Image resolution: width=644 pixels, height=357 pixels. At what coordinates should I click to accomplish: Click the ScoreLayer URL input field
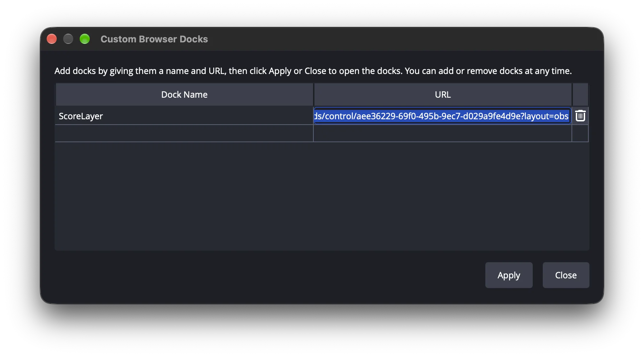tap(442, 116)
